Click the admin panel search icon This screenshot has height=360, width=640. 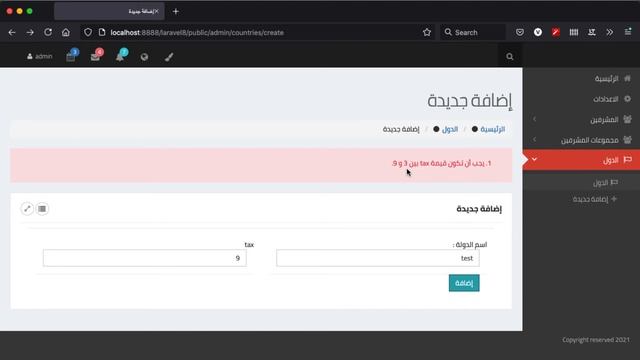click(x=510, y=57)
